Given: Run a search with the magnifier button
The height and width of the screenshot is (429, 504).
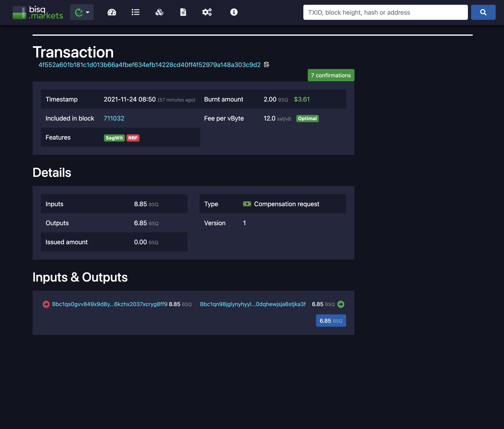Looking at the screenshot, I should coord(483,12).
